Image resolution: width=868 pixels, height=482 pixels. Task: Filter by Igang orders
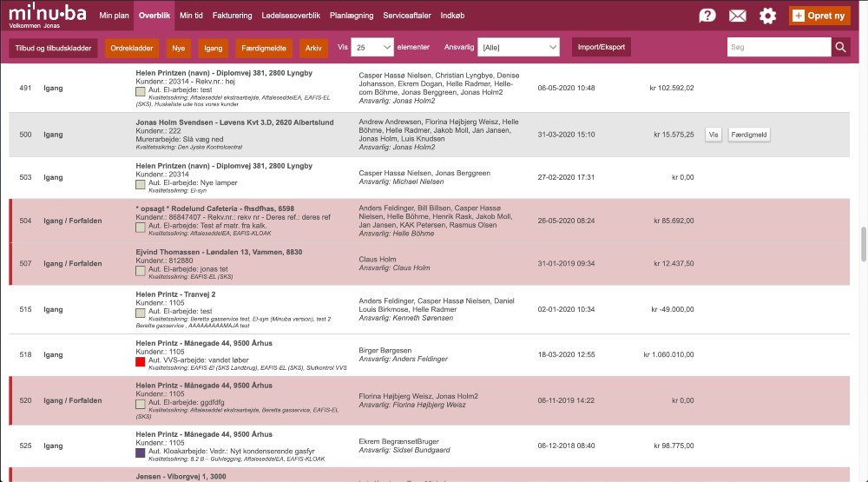(211, 48)
